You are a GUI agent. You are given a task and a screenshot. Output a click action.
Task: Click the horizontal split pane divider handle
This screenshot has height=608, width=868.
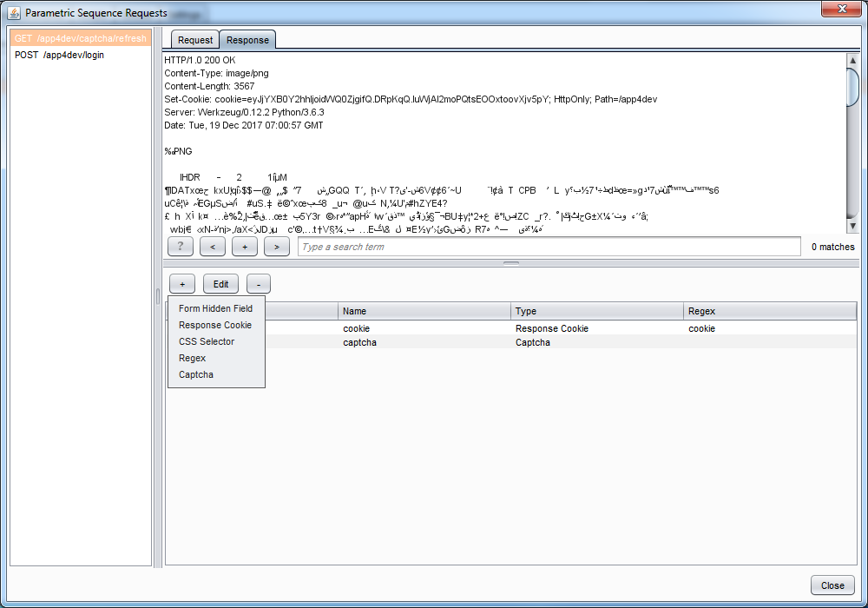[x=511, y=263]
